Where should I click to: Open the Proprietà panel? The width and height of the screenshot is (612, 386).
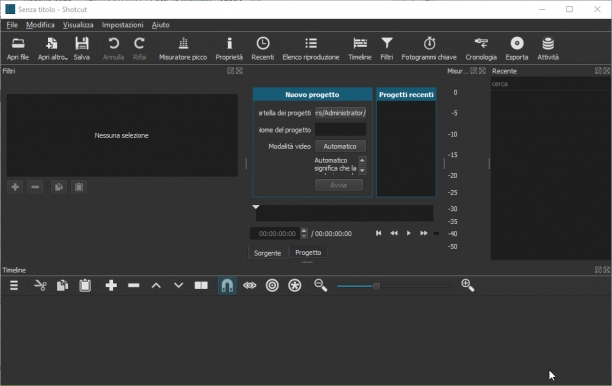[229, 48]
